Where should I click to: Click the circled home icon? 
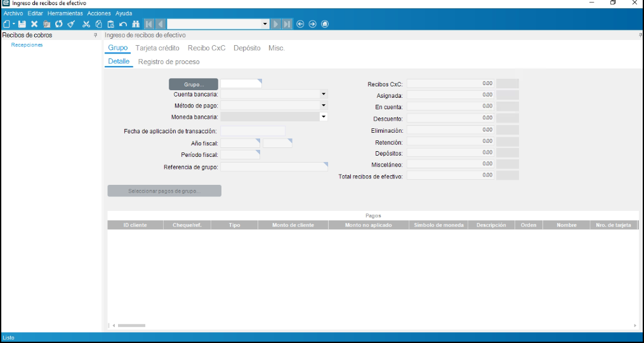[x=325, y=24]
